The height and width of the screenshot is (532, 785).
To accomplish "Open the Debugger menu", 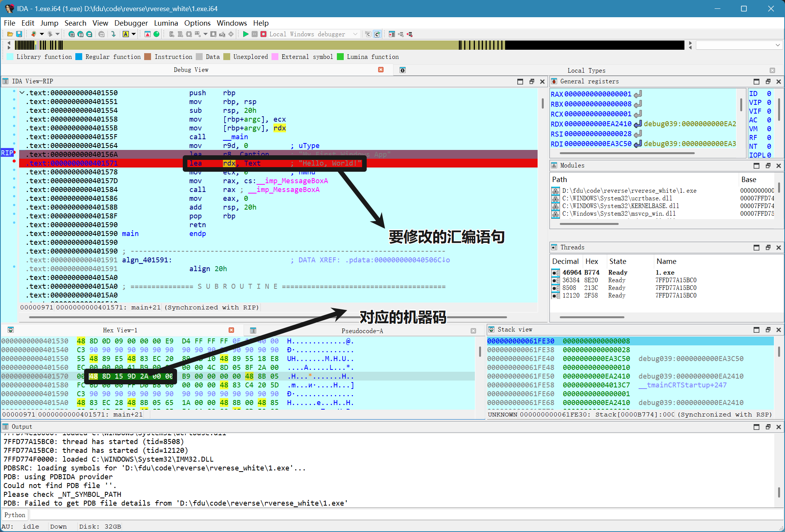I will [131, 23].
